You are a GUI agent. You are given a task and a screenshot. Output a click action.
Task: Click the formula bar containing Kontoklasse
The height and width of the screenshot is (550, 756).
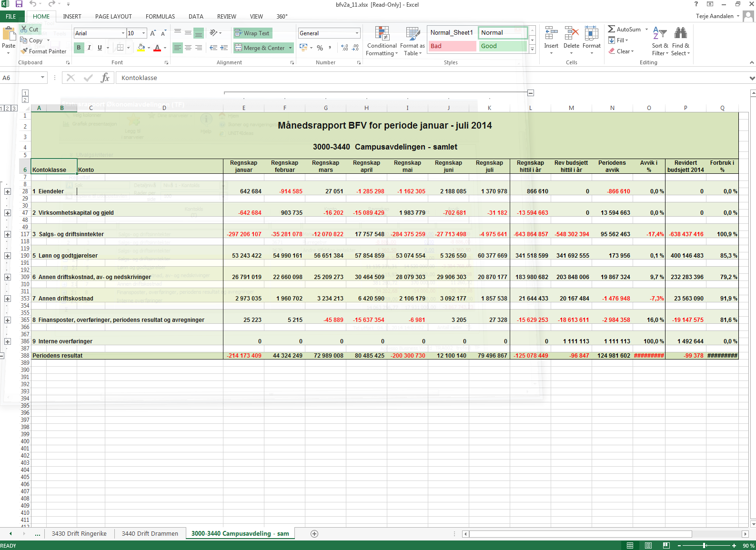431,78
